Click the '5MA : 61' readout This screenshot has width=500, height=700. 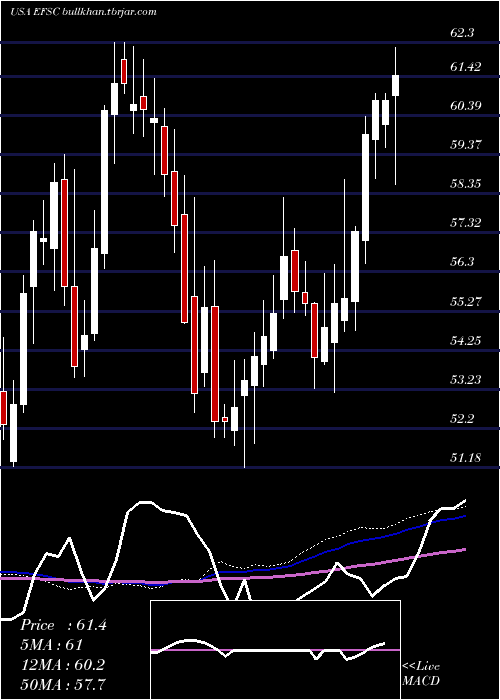51,645
